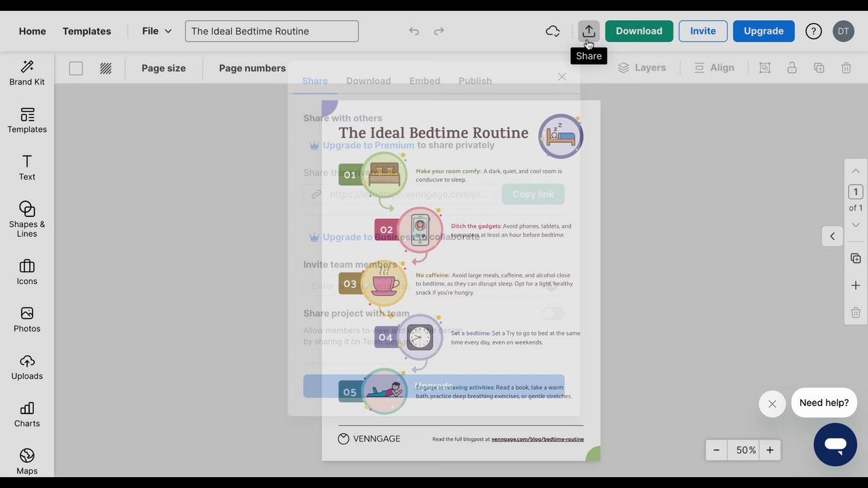Open the help question mark icon

813,31
